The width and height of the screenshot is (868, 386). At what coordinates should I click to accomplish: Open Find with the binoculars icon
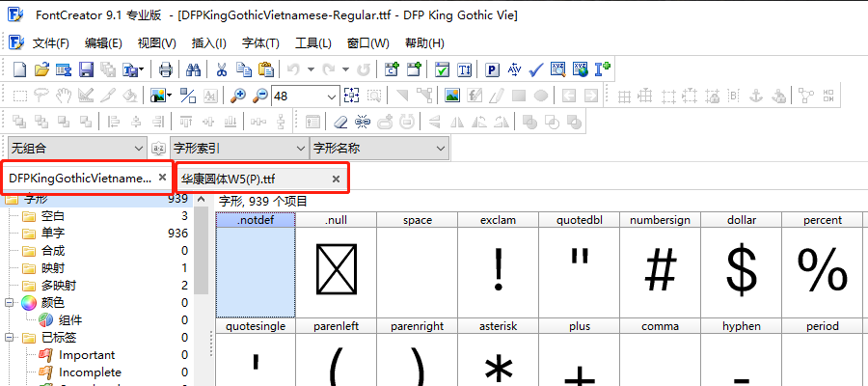[193, 69]
